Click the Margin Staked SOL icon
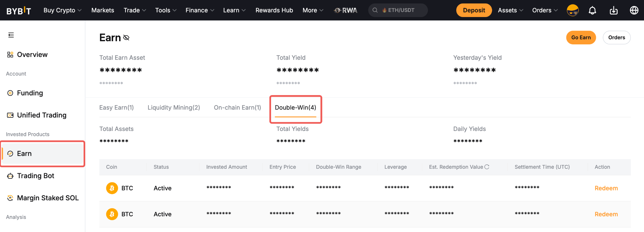 10,198
